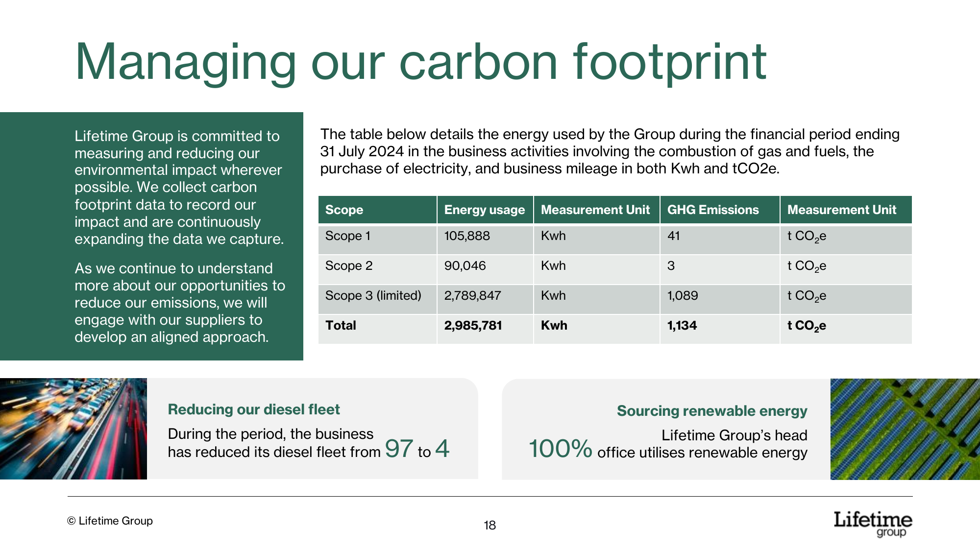Click the 'Managing our carbon footprint' title
This screenshot has width=980, height=551.
[x=421, y=63]
